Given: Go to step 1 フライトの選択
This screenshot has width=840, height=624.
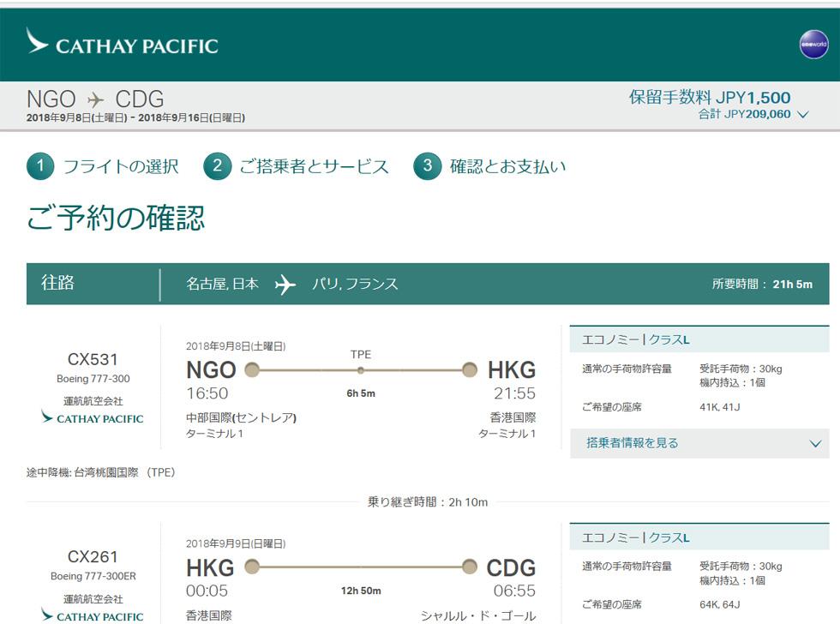Looking at the screenshot, I should coord(102,166).
